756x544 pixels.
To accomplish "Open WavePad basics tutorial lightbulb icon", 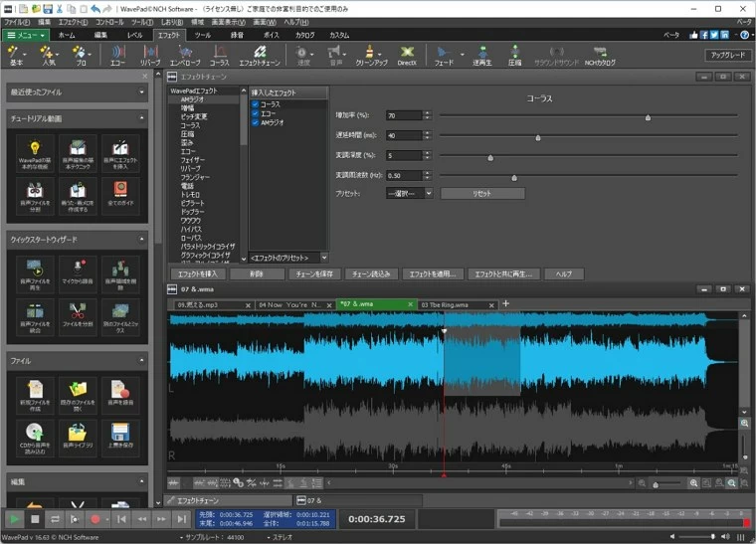I will point(35,154).
